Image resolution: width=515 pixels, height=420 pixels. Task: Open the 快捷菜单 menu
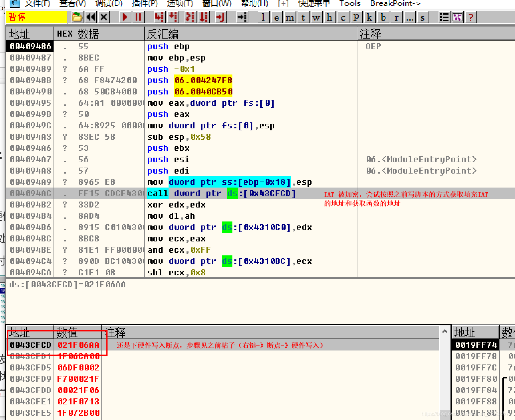click(314, 3)
